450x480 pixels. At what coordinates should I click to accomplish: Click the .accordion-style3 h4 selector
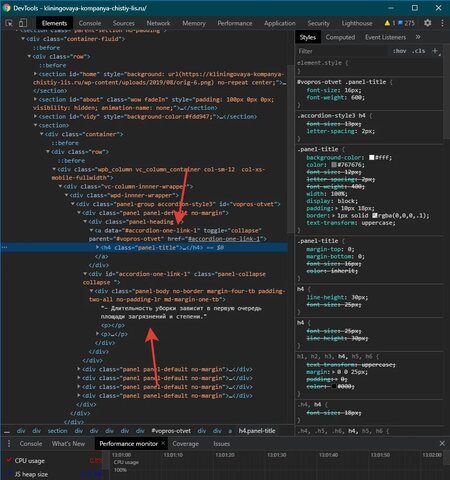click(x=331, y=116)
